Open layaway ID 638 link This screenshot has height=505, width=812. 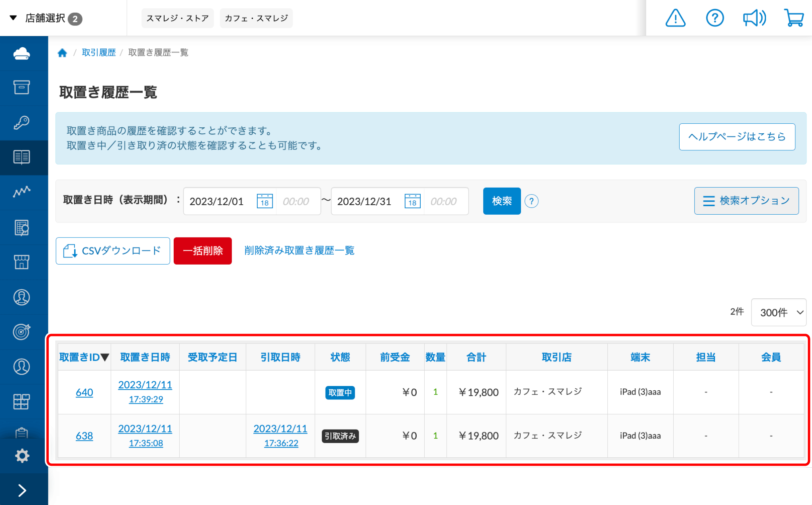click(x=84, y=436)
